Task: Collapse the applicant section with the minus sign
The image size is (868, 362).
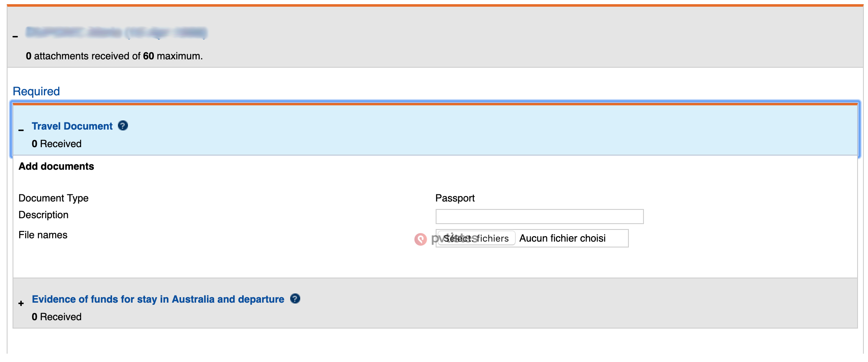Action: 15,36
